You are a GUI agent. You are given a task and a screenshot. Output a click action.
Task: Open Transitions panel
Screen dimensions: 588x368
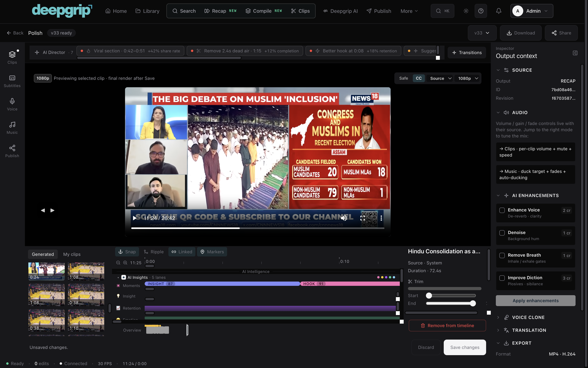[467, 53]
